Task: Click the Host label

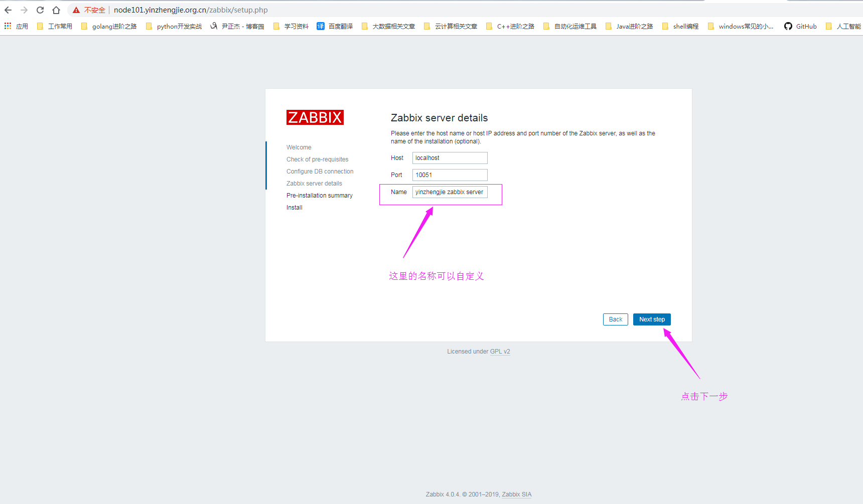Action: (x=397, y=158)
